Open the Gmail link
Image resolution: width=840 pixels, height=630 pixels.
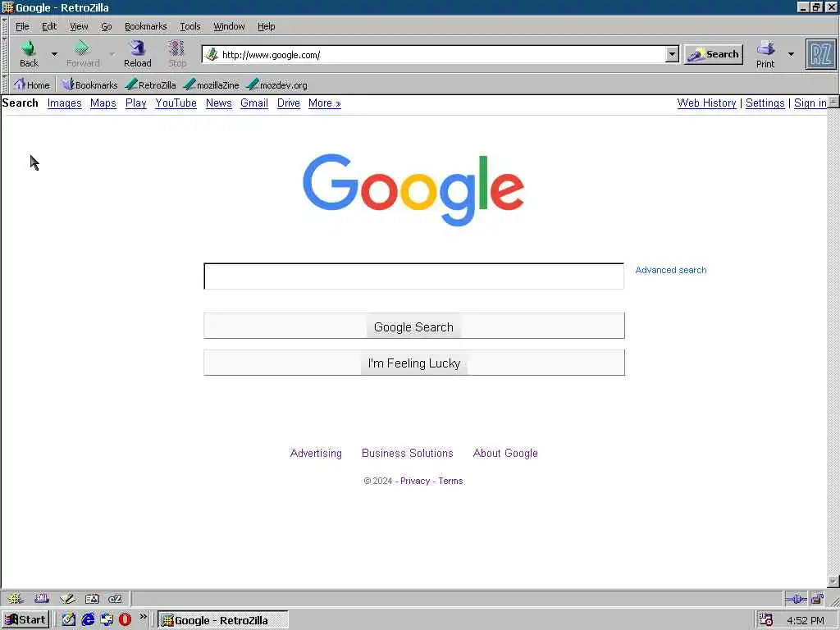[254, 103]
